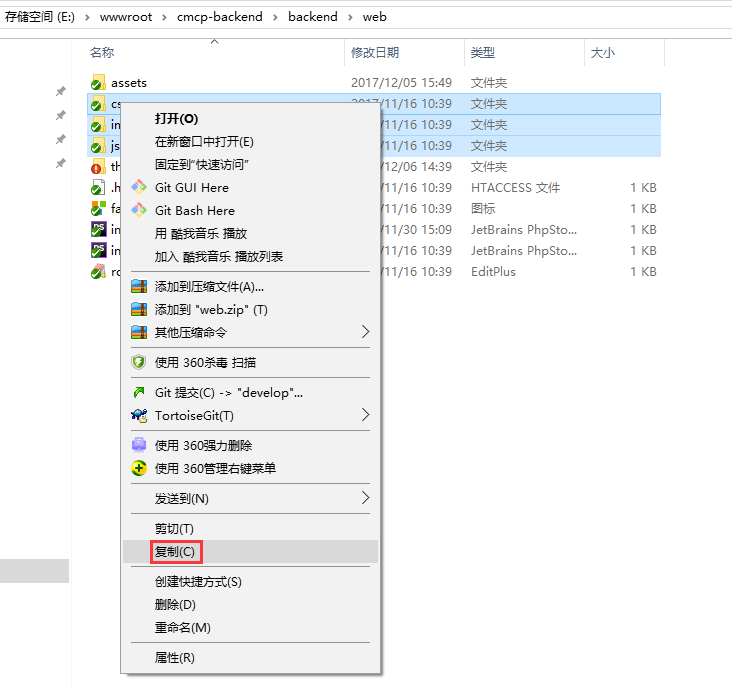Viewport: 732px width, 690px height.
Task: Click the WinRAR icon beside 添加到压缩文件(A)...
Action: coord(139,286)
